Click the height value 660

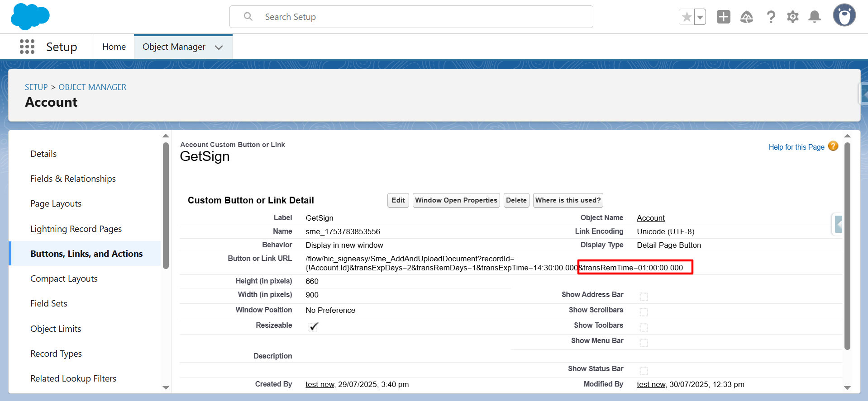312,281
